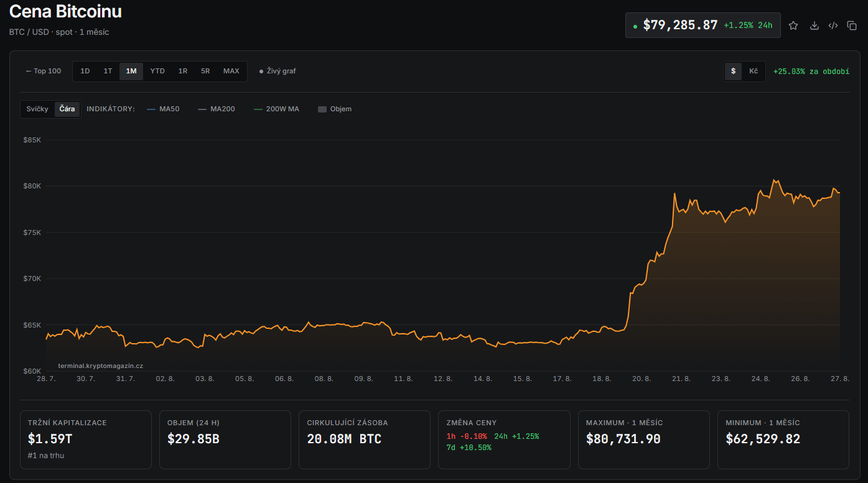This screenshot has height=483, width=868.
Task: Switch chart to 1R range
Action: [183, 71]
